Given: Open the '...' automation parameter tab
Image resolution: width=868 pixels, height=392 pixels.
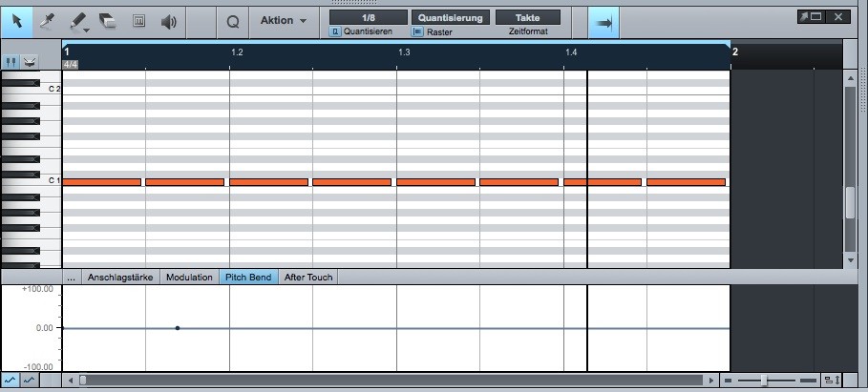Looking at the screenshot, I should [x=71, y=278].
